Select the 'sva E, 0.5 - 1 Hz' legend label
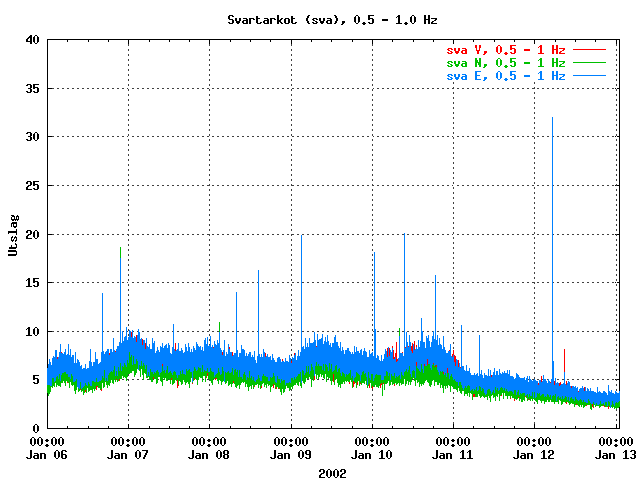 click(x=506, y=76)
